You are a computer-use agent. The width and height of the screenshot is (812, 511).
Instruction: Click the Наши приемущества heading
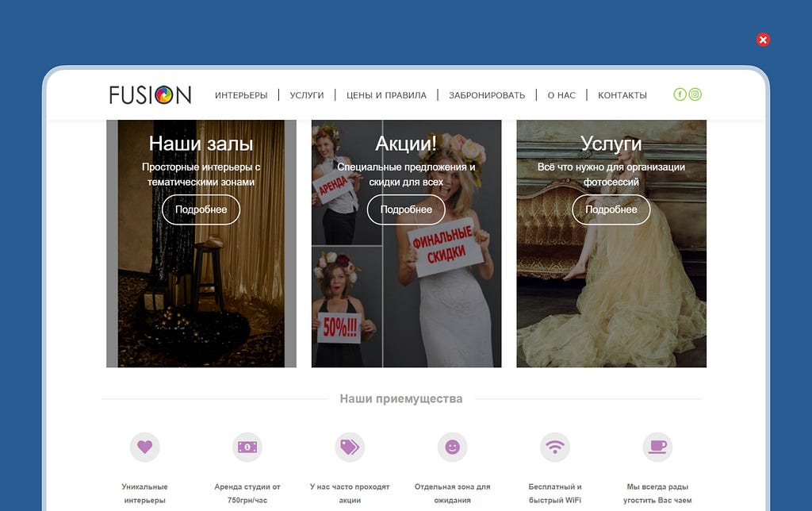click(x=401, y=398)
